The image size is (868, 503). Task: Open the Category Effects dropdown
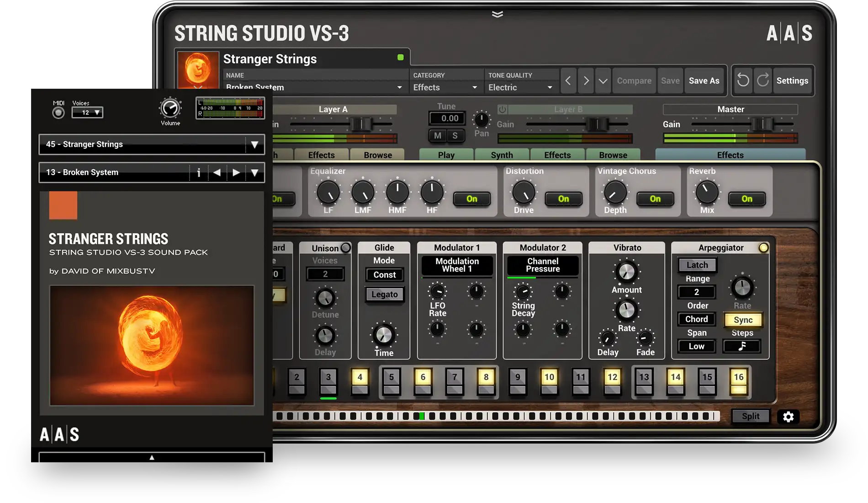coord(445,87)
